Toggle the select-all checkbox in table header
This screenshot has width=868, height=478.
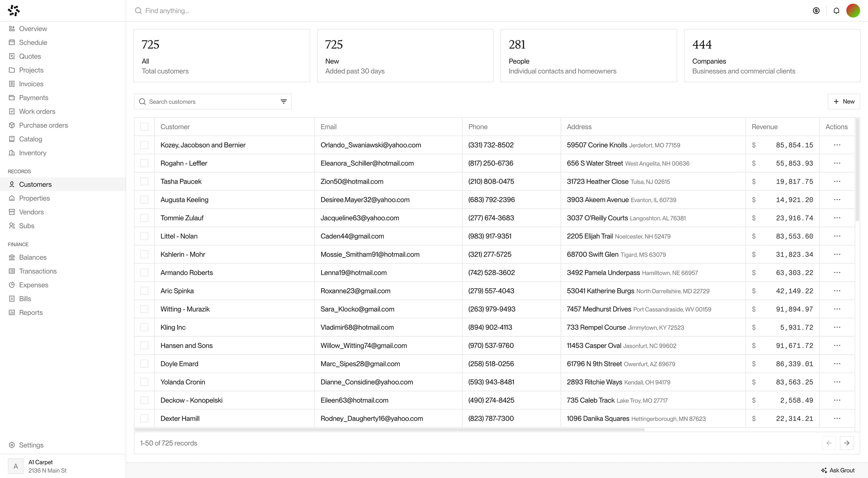(x=144, y=127)
